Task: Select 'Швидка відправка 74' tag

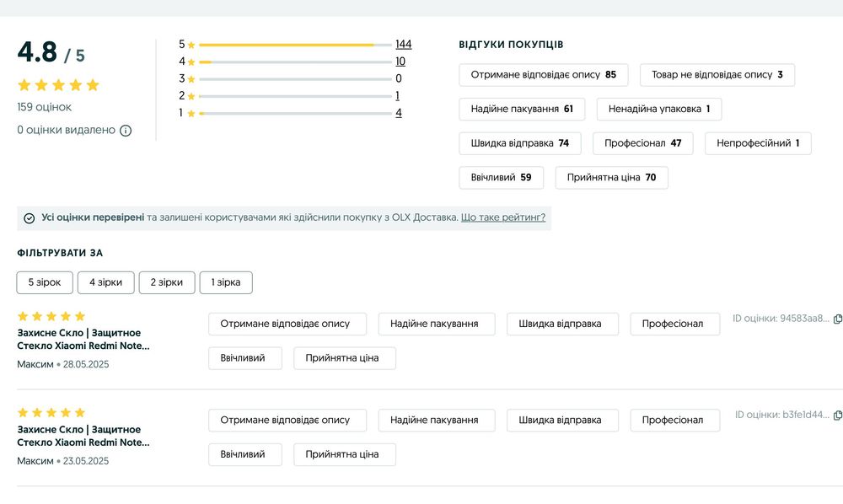Action: 519,143
